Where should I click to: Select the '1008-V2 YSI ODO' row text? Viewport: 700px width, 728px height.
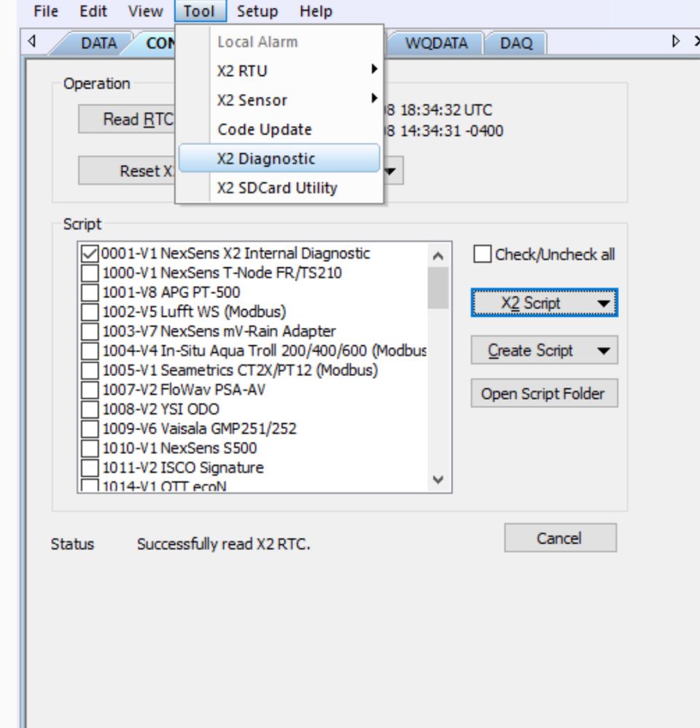point(160,409)
